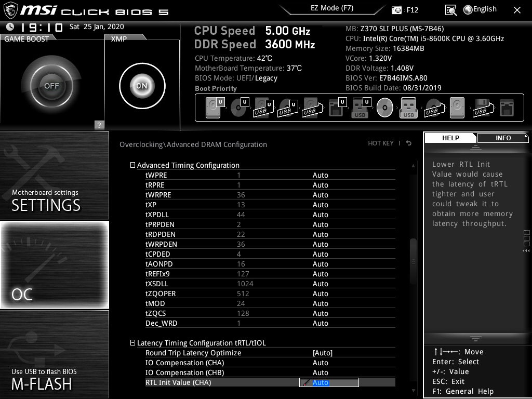The height and width of the screenshot is (399, 532).
Task: Select the tXPDLL timing row label
Action: (x=157, y=215)
